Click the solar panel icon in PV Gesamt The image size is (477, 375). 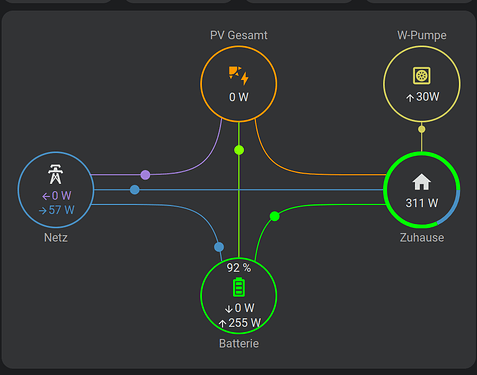tap(239, 76)
